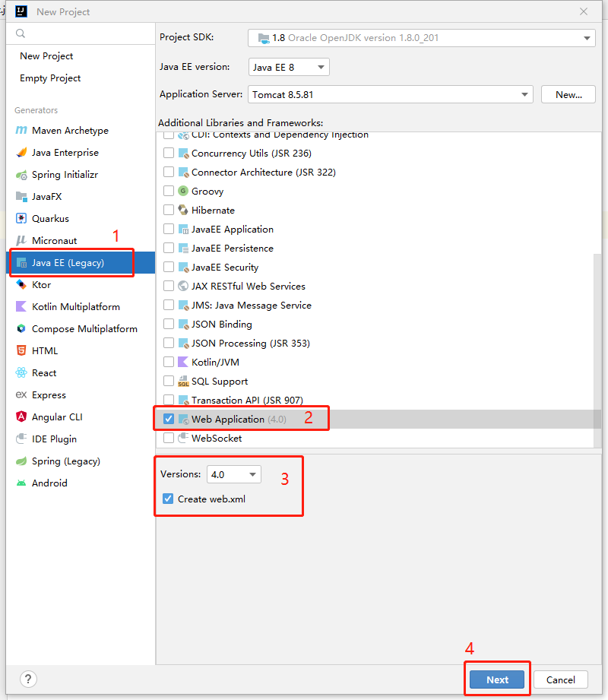Click the WebSocket plug icon
Viewport: 608px width, 700px height.
click(x=183, y=438)
